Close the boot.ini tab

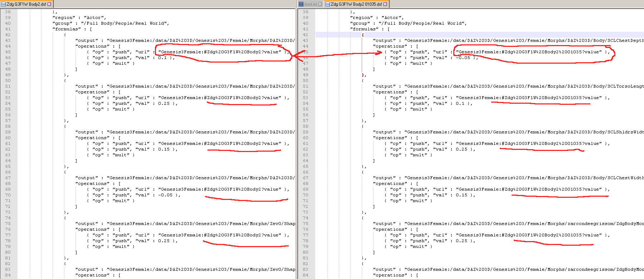pos(320,4)
